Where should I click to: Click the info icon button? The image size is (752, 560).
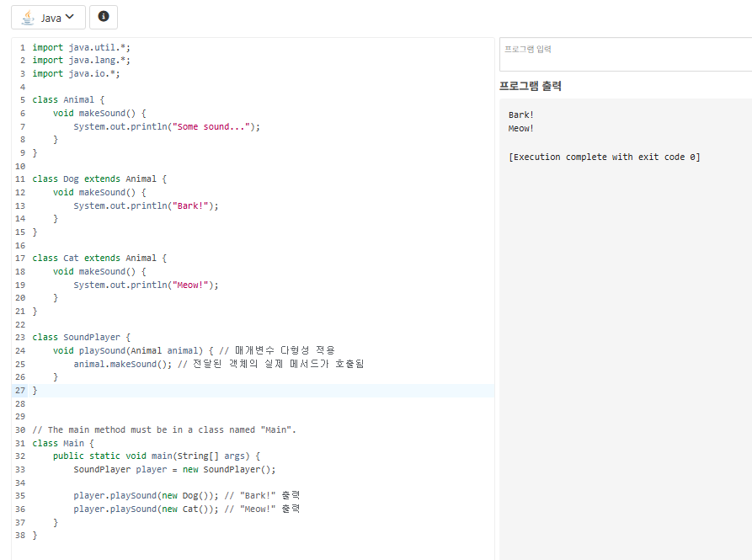click(104, 17)
